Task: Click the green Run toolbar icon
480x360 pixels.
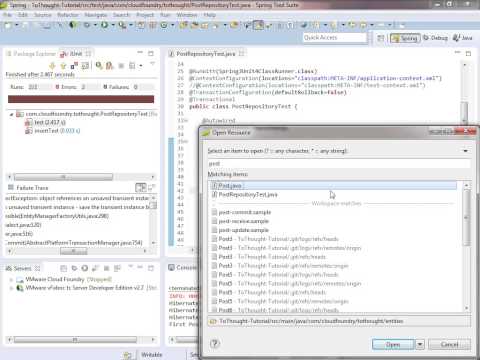Action: pos(104,25)
